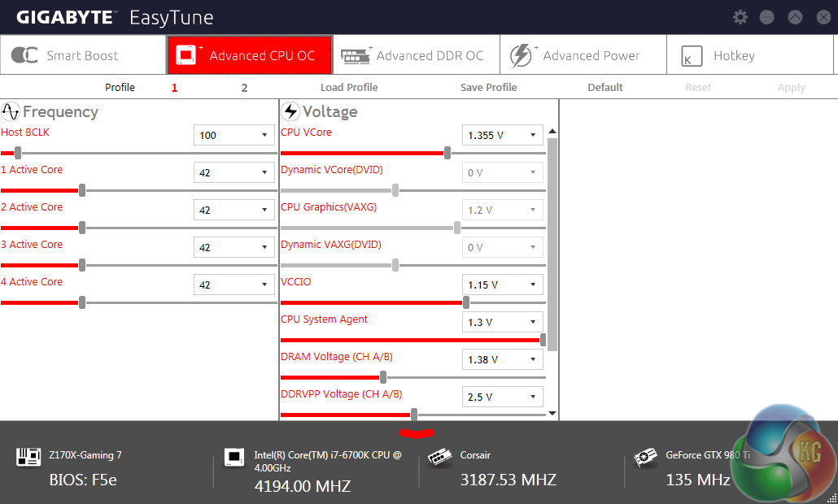Click the 4194.00 MHZ CPU frequency readout
This screenshot has width=838, height=504.
pyautogui.click(x=303, y=486)
